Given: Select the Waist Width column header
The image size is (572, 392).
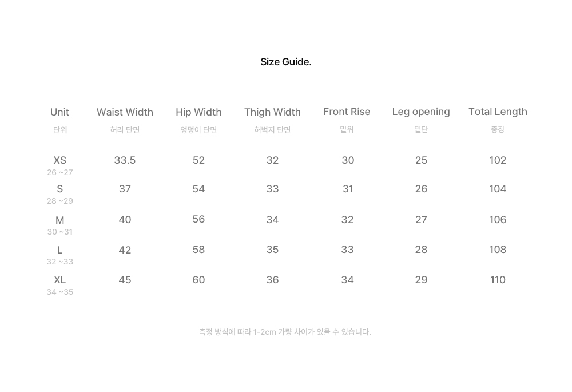Looking at the screenshot, I should 125,112.
